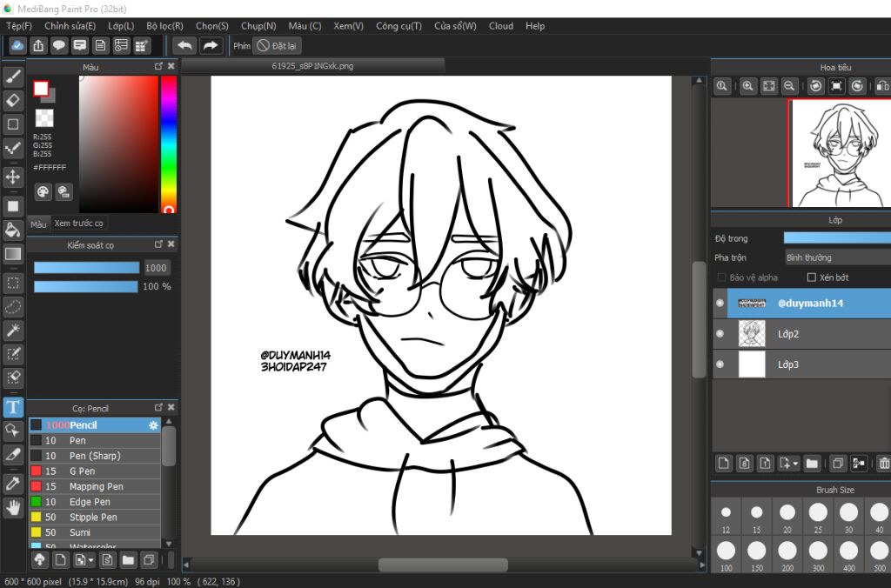Select the Gradient tool
The width and height of the screenshot is (891, 588).
(13, 254)
